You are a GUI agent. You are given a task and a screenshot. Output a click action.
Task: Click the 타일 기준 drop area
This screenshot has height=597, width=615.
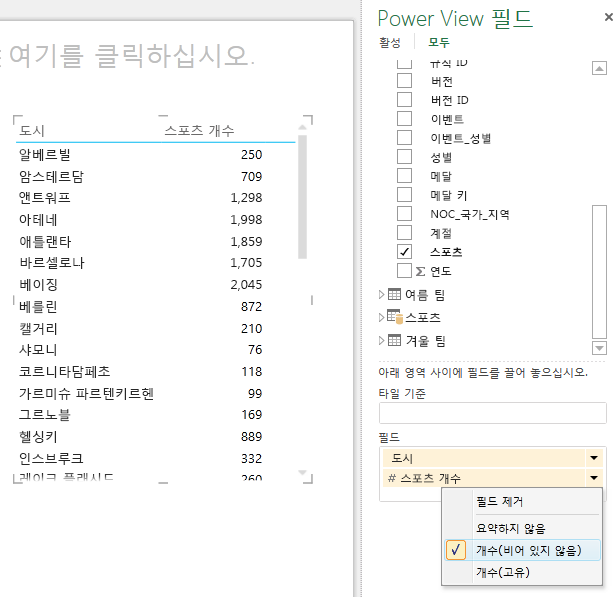493,413
